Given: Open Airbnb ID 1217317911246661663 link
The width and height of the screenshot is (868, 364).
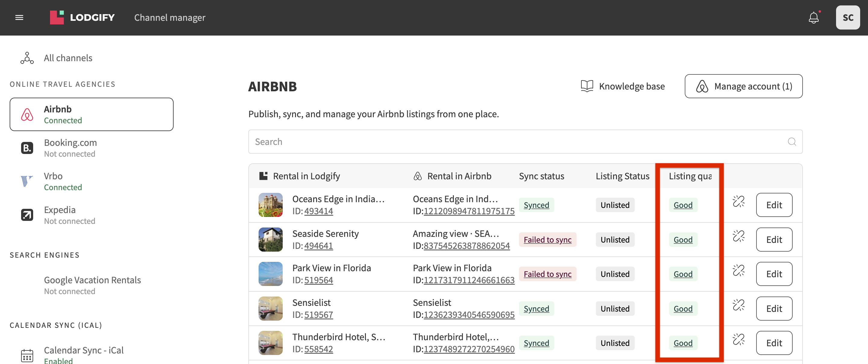Looking at the screenshot, I should (x=469, y=281).
